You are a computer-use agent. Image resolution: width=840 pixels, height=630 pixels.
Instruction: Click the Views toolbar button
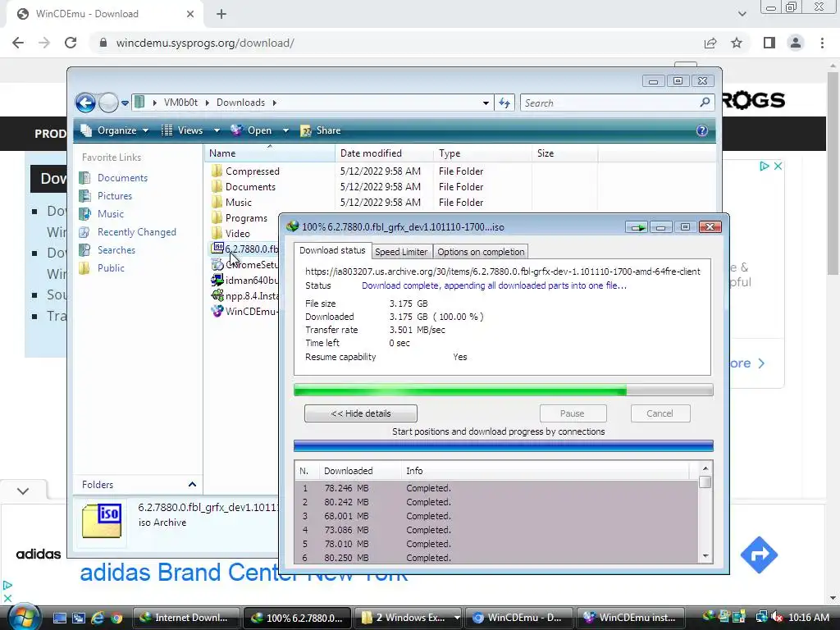[183, 130]
